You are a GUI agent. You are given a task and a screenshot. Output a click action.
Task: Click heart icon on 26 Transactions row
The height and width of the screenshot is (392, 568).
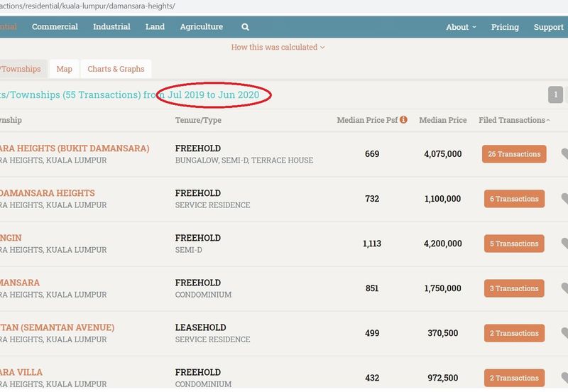[x=564, y=154]
